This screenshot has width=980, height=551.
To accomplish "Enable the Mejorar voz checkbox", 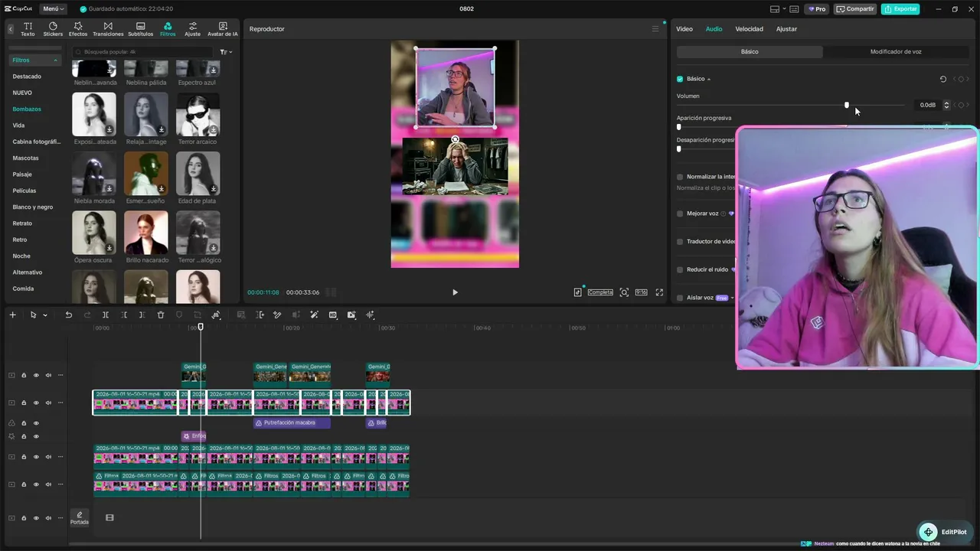I will click(x=680, y=214).
